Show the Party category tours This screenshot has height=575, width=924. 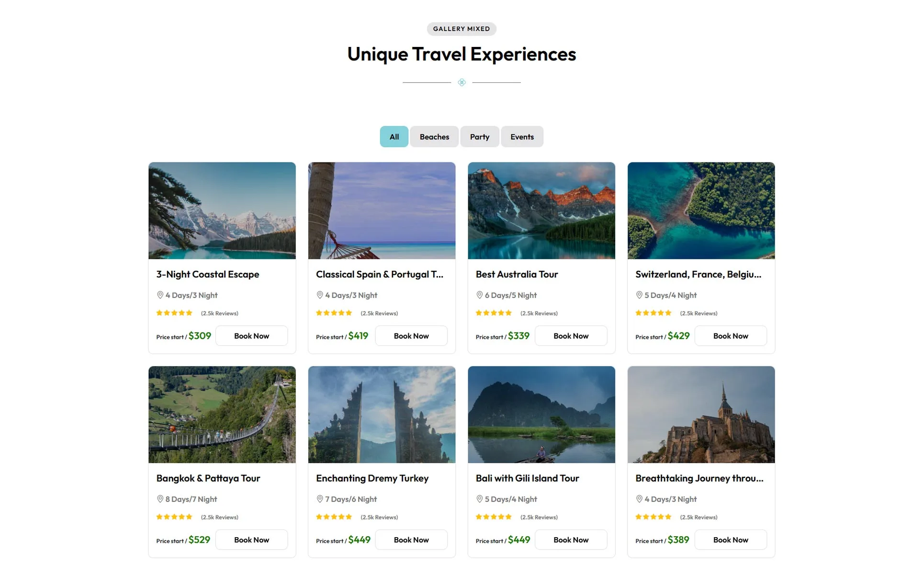(x=479, y=137)
